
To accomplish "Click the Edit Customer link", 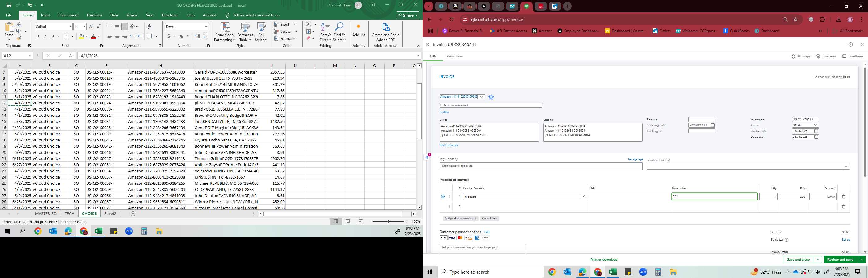I will 449,145.
